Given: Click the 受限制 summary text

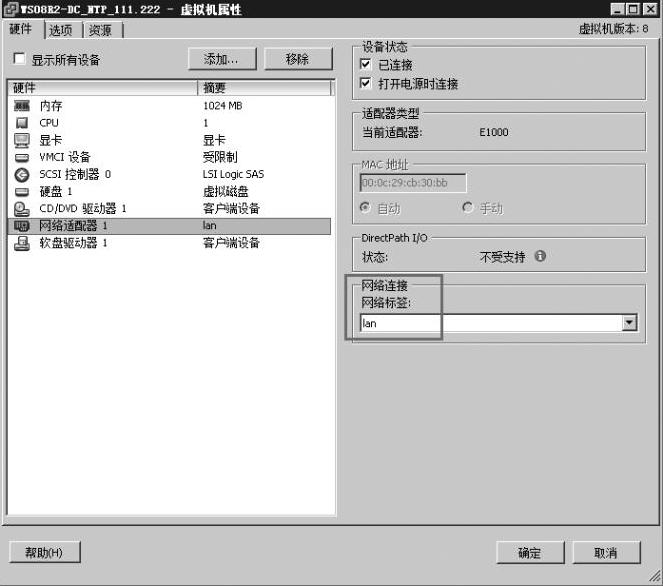Looking at the screenshot, I should [220, 157].
